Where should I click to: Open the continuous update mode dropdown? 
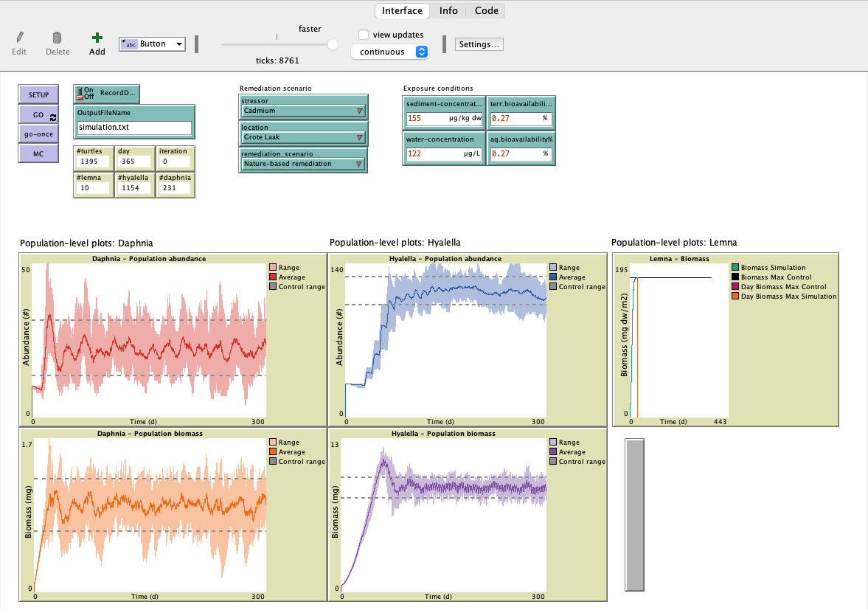tap(389, 52)
